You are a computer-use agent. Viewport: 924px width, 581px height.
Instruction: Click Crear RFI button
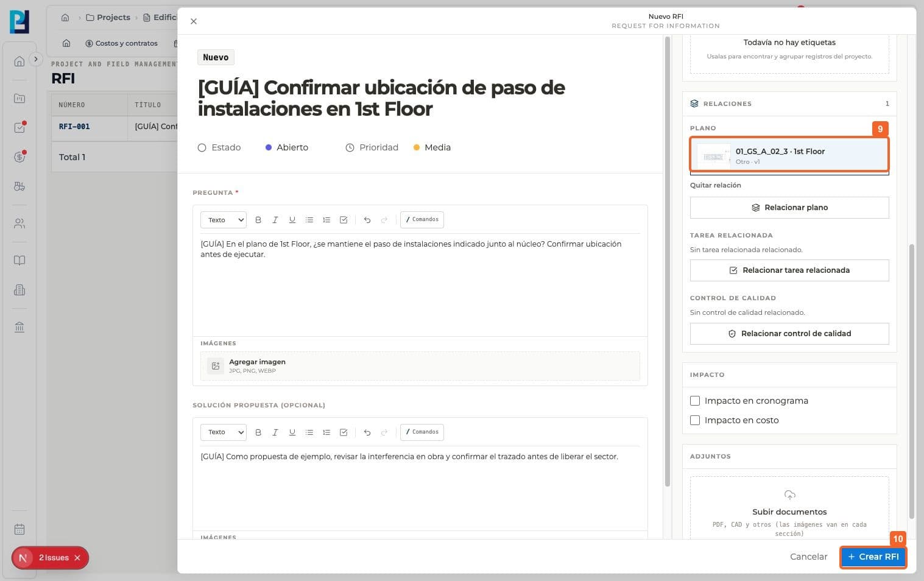coord(873,557)
